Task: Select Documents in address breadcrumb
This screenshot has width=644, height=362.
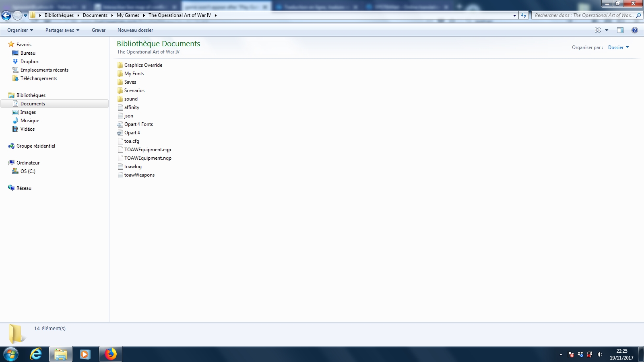Action: click(x=95, y=15)
